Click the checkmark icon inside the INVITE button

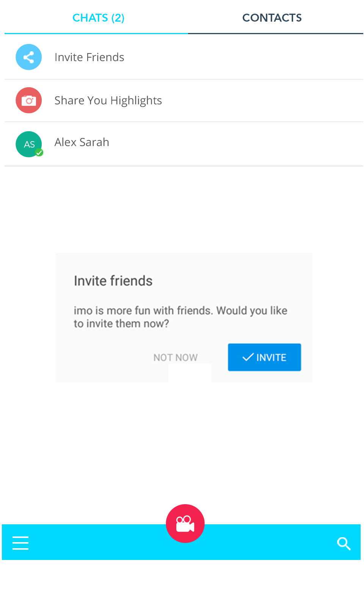click(248, 357)
